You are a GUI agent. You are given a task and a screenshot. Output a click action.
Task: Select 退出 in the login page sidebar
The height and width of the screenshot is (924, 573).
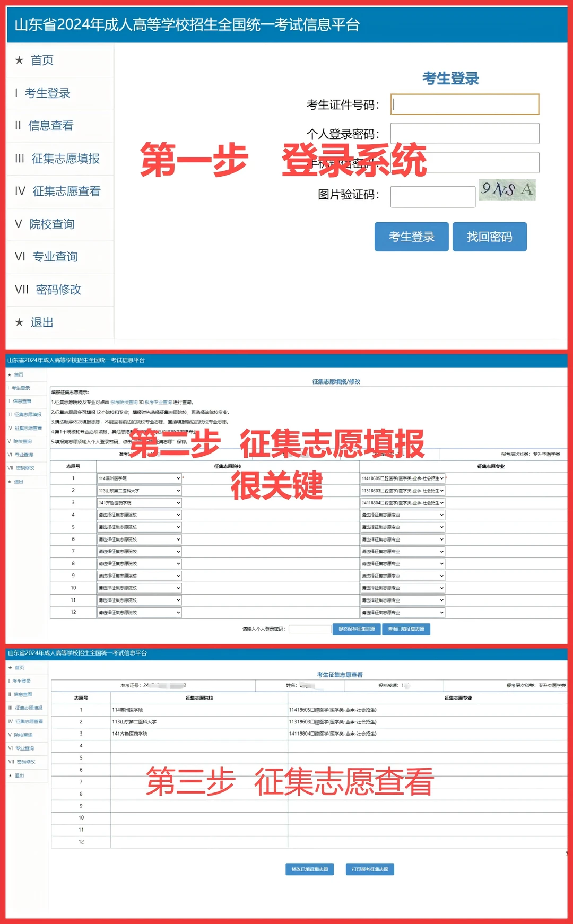(42, 322)
